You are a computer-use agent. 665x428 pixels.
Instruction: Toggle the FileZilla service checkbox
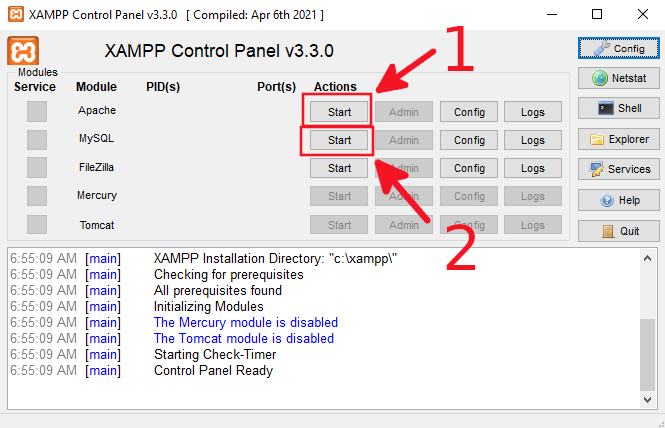click(37, 167)
